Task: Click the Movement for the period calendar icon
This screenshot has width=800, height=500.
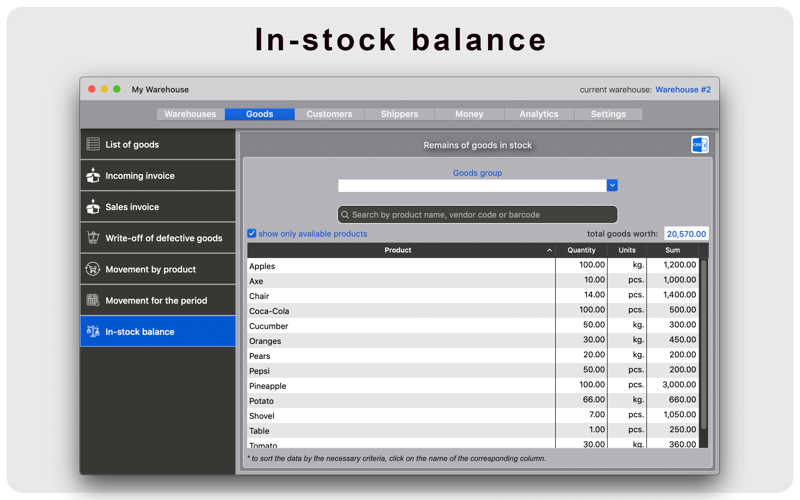Action: point(93,300)
